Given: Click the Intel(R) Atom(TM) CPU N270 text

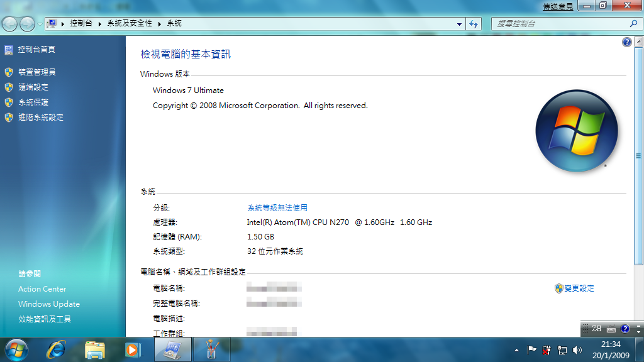Looking at the screenshot, I should click(x=297, y=222).
